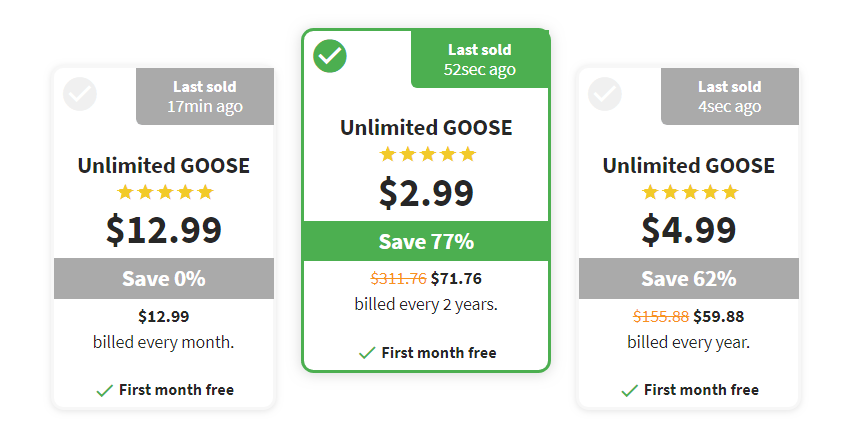Click the checked green circle on 2-year plan
The height and width of the screenshot is (432, 847).
(x=330, y=56)
